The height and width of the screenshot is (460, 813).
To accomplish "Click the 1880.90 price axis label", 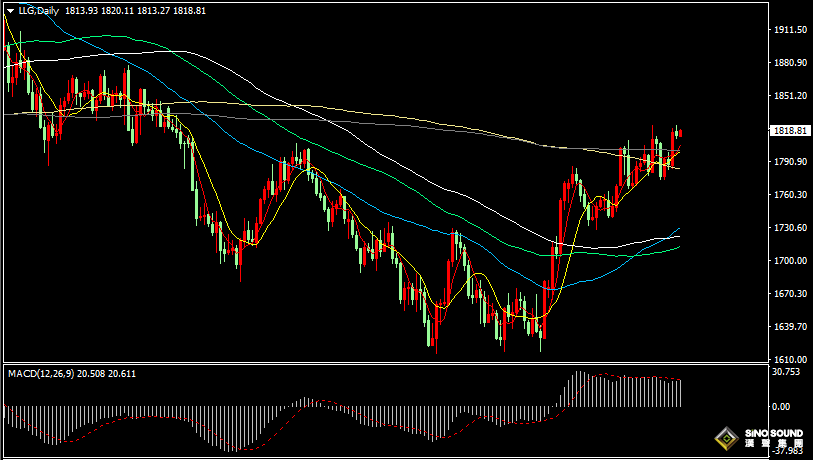I will point(790,63).
